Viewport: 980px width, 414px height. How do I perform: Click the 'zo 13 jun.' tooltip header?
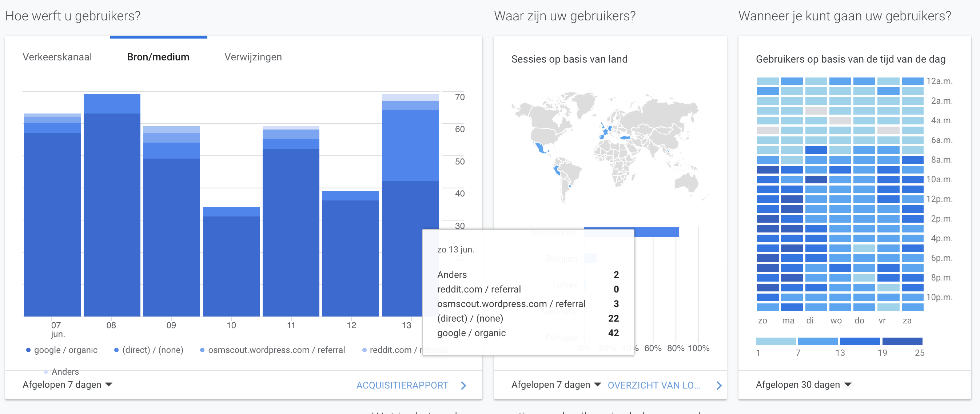[x=456, y=250]
